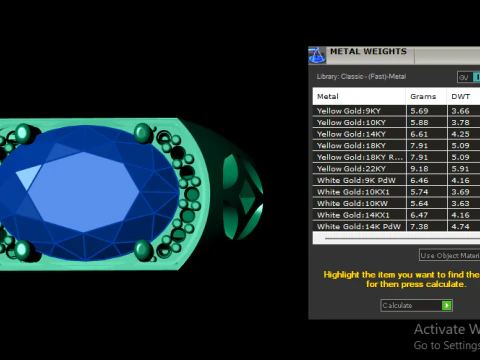Viewport: 480px width, 360px height.
Task: Select the Yellow Gold:18KY row
Action: click(x=396, y=145)
